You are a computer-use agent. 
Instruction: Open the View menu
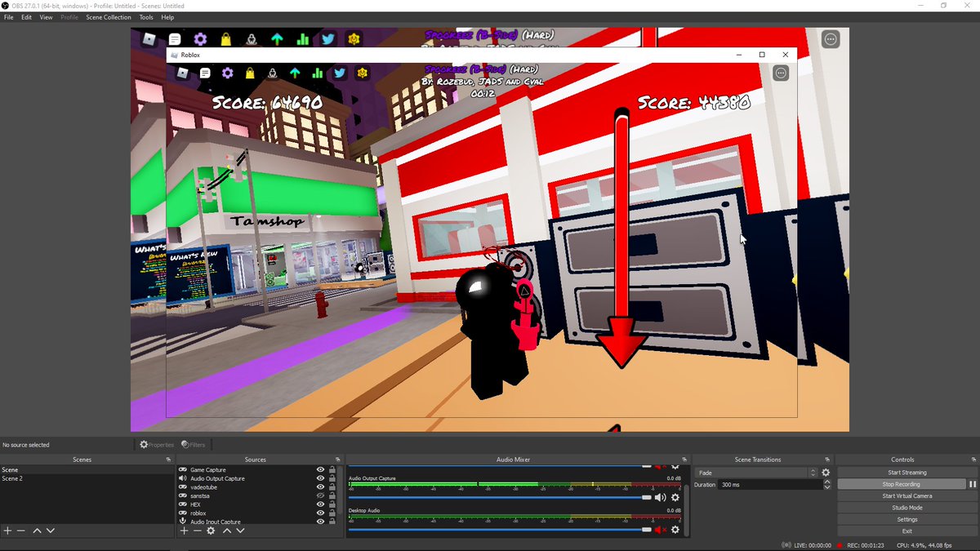click(46, 17)
